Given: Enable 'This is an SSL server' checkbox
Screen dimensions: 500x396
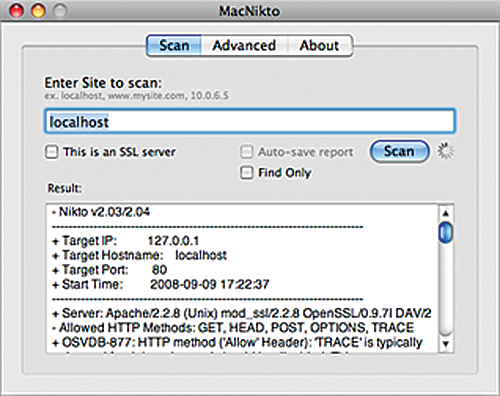Looking at the screenshot, I should 52,152.
